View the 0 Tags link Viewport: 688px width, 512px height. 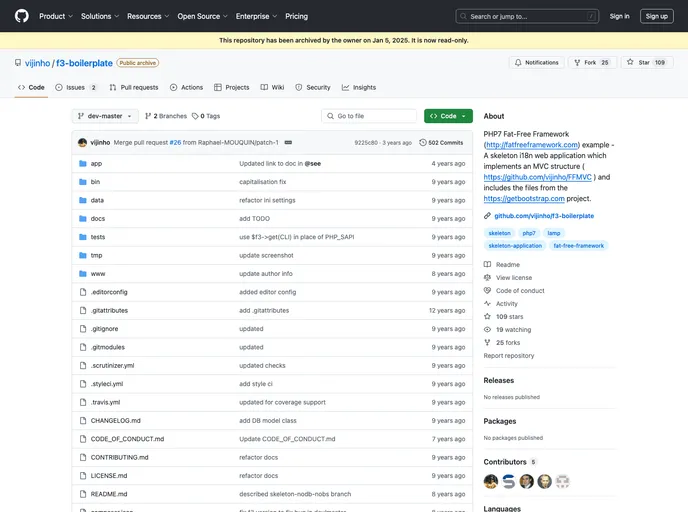(206, 116)
